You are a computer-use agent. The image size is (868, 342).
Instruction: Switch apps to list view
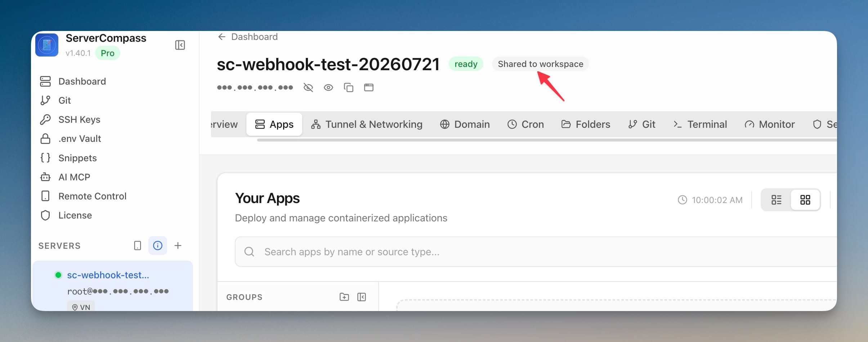coord(776,200)
